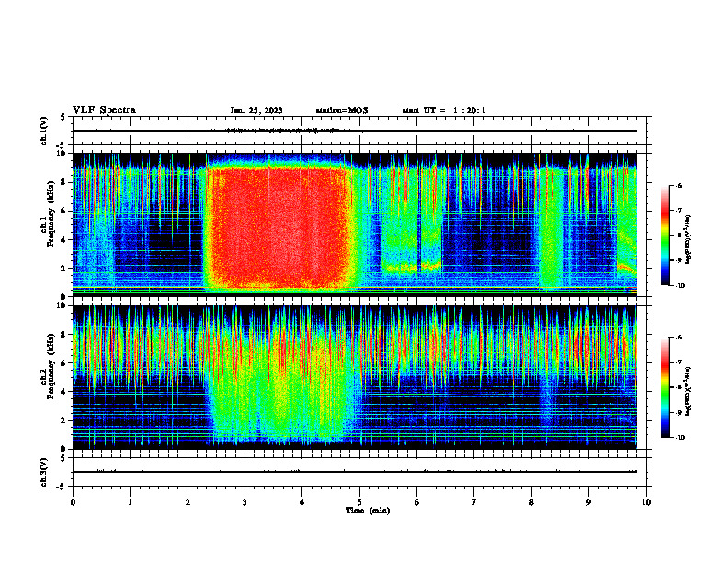The image size is (728, 563).
Task: Click the intense red burst in ch.1 spectrogram
Action: [x=281, y=227]
